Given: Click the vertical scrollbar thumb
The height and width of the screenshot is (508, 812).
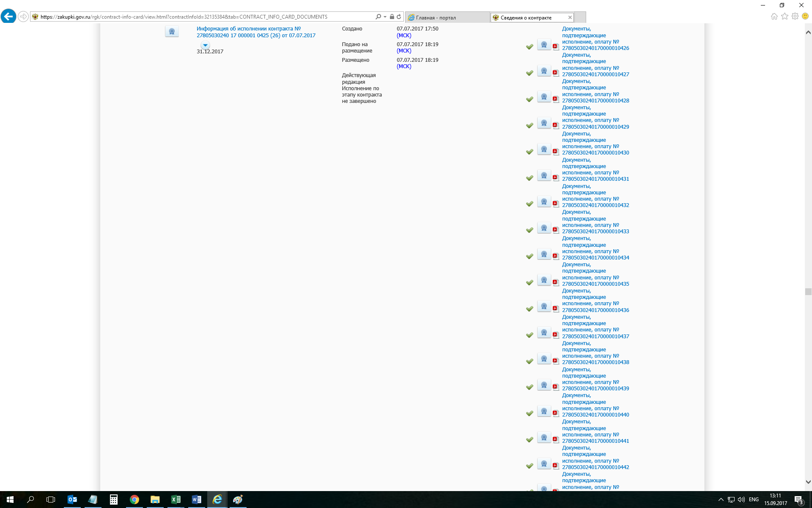Looking at the screenshot, I should [808, 292].
